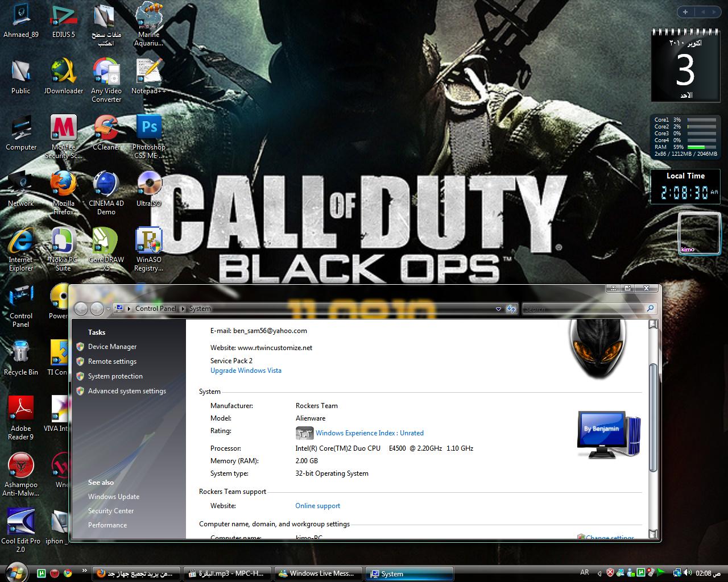Open the Adobe Reader 9 icon
This screenshot has height=582, width=728.
[21, 418]
